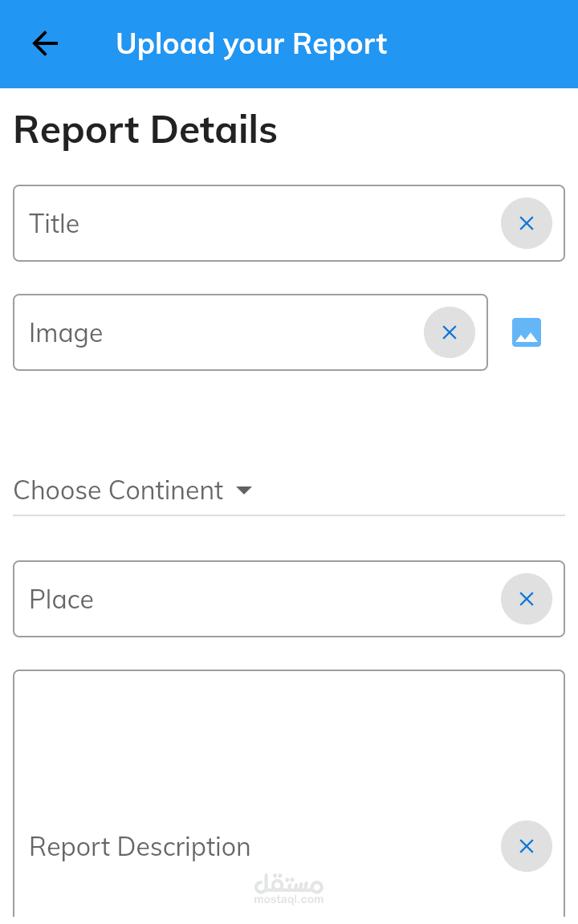Click the Report Description placeholder text

[140, 847]
